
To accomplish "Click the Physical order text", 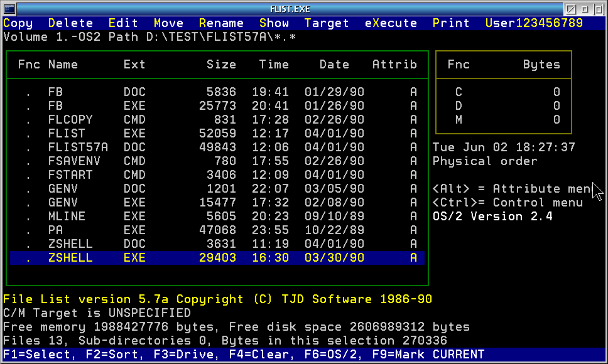I will coord(485,161).
